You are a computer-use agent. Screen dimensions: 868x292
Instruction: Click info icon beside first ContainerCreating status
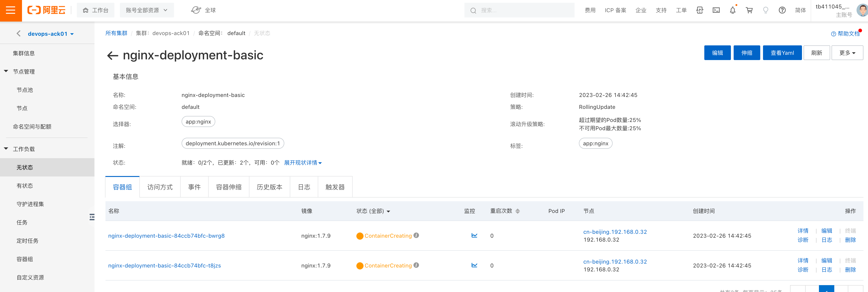click(x=416, y=235)
